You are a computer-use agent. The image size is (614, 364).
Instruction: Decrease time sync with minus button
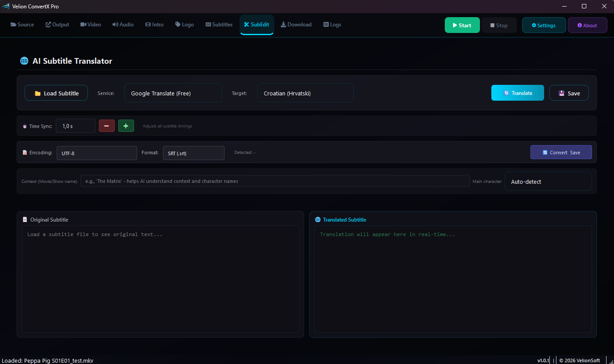pyautogui.click(x=107, y=126)
